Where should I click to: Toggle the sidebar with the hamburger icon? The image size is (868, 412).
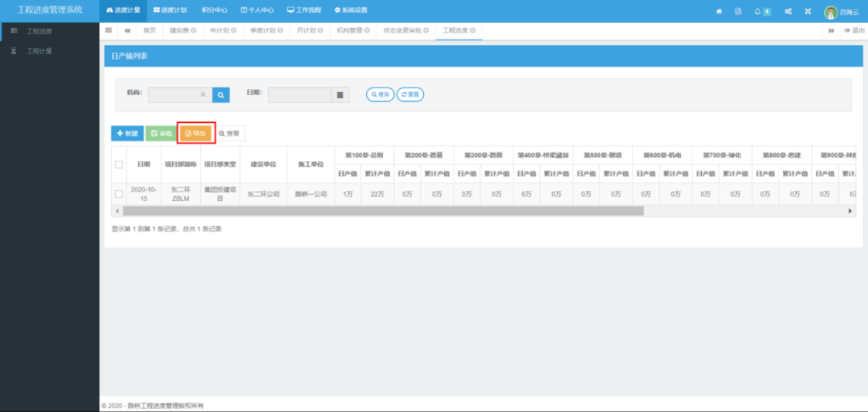(108, 31)
